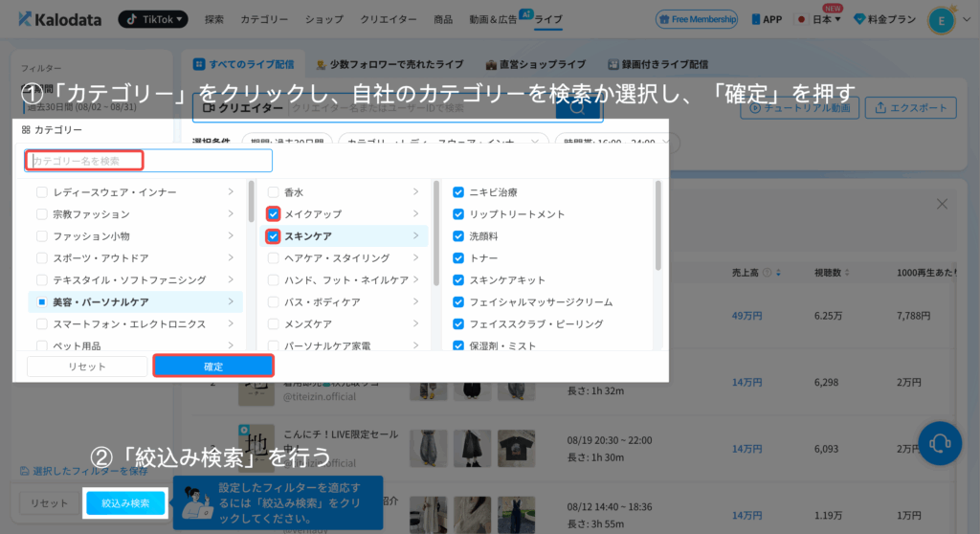The width and height of the screenshot is (980, 534).
Task: Open the ライブ menu
Action: coord(548,19)
